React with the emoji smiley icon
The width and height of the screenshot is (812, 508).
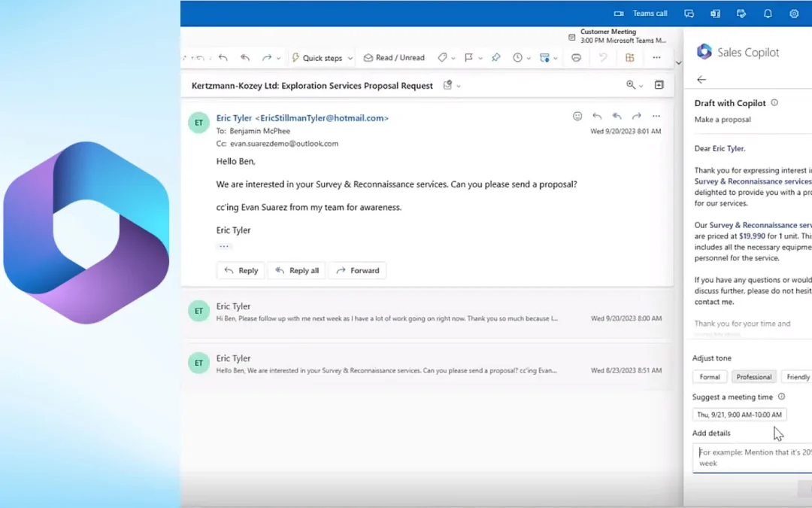[x=577, y=116]
